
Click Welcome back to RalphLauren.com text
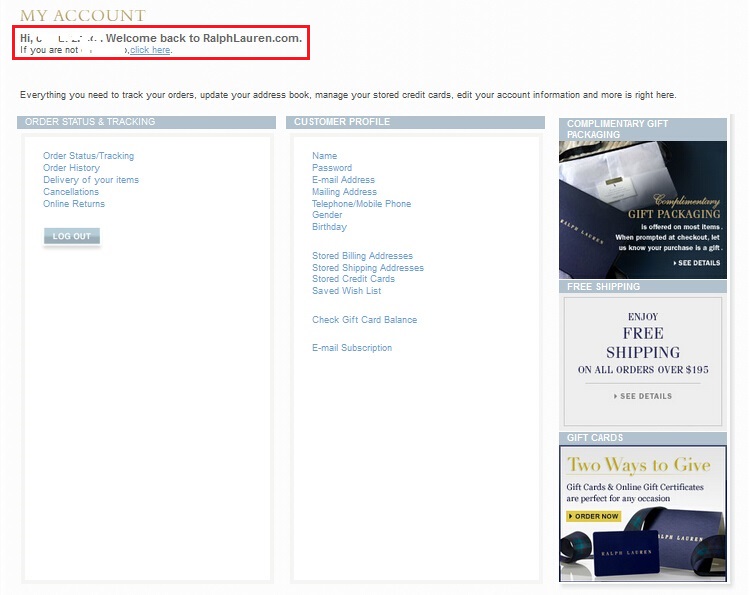204,38
